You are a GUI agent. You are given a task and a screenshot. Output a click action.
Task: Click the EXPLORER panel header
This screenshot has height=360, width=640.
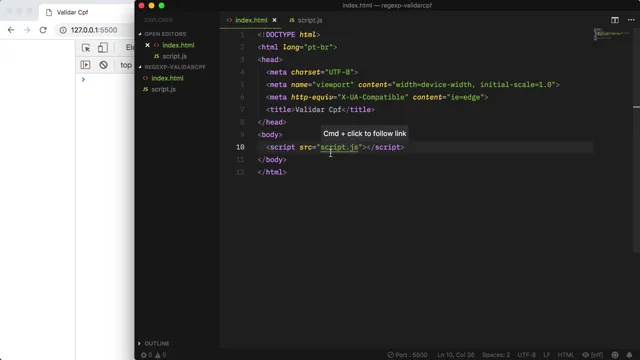pos(158,20)
